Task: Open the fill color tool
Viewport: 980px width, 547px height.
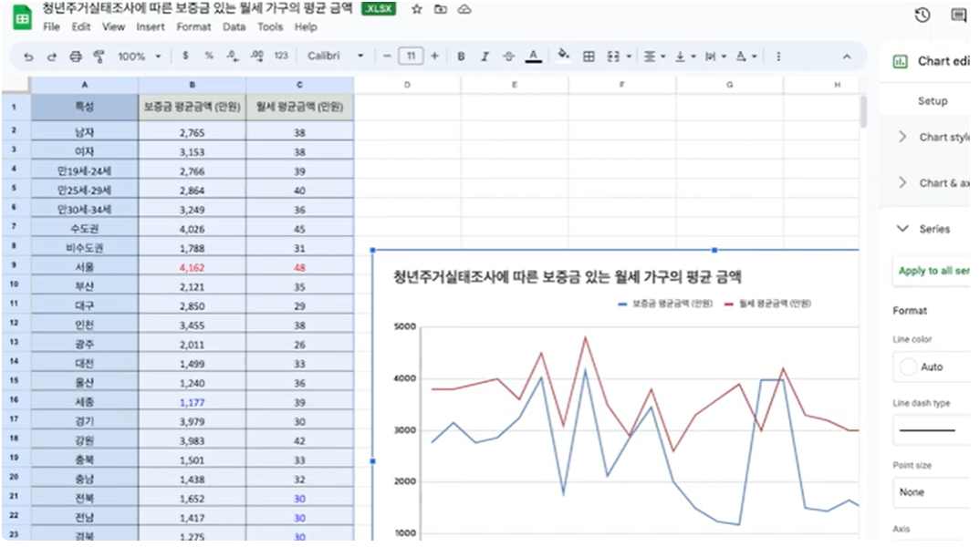Action: (x=563, y=56)
